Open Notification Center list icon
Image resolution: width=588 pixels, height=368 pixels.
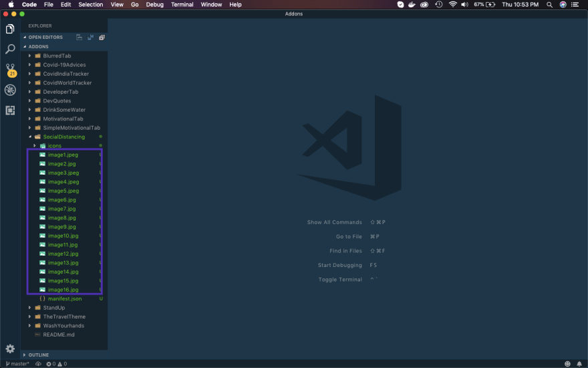[x=575, y=5]
